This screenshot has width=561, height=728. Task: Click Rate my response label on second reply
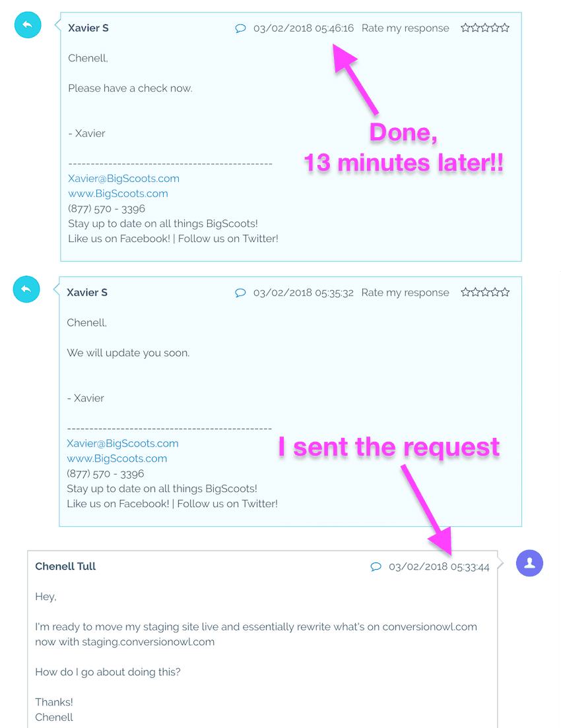pyautogui.click(x=405, y=293)
